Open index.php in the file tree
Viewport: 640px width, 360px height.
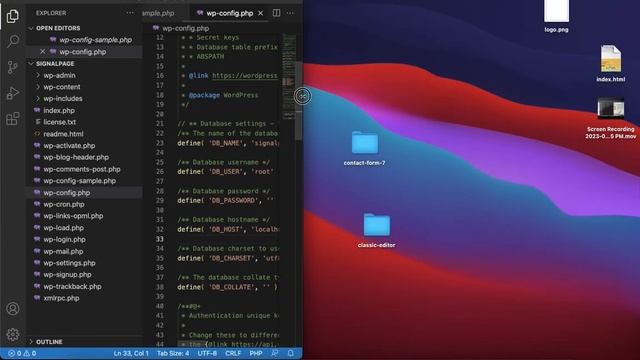59,111
